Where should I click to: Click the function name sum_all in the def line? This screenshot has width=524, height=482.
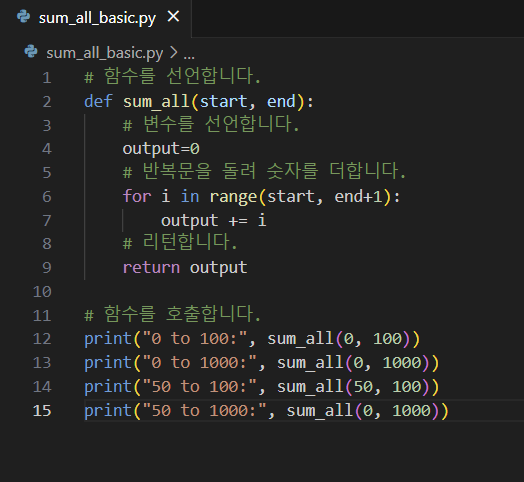(x=156, y=102)
